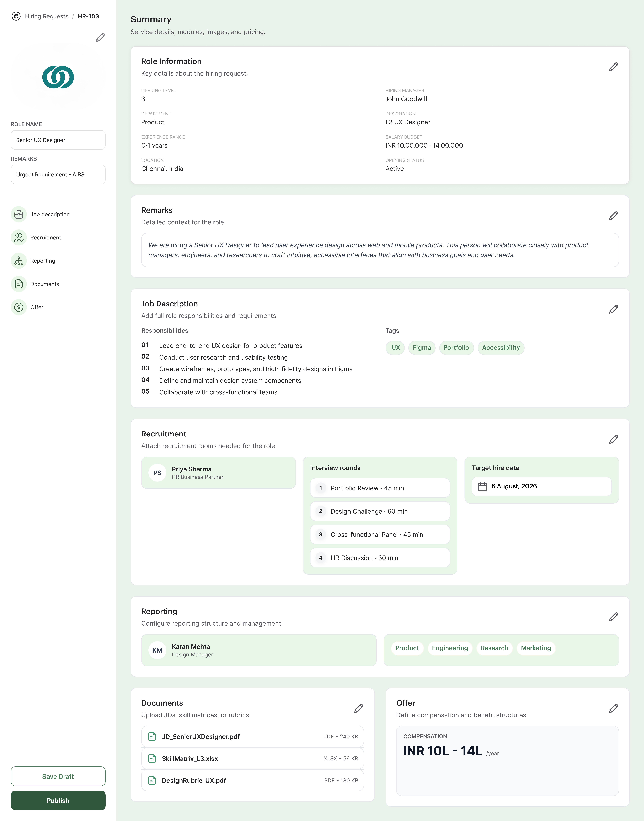This screenshot has width=644, height=821.
Task: Click file icon of JD_SeniorUXDesigner.pdf
Action: [152, 737]
